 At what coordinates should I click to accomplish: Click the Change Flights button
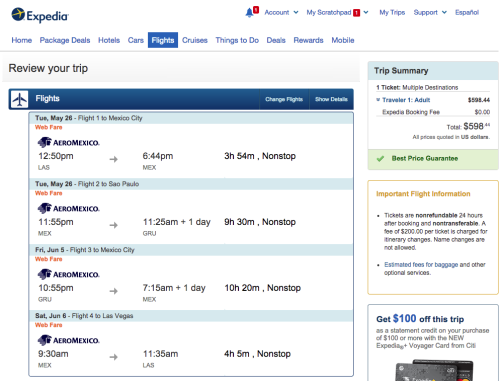click(284, 99)
